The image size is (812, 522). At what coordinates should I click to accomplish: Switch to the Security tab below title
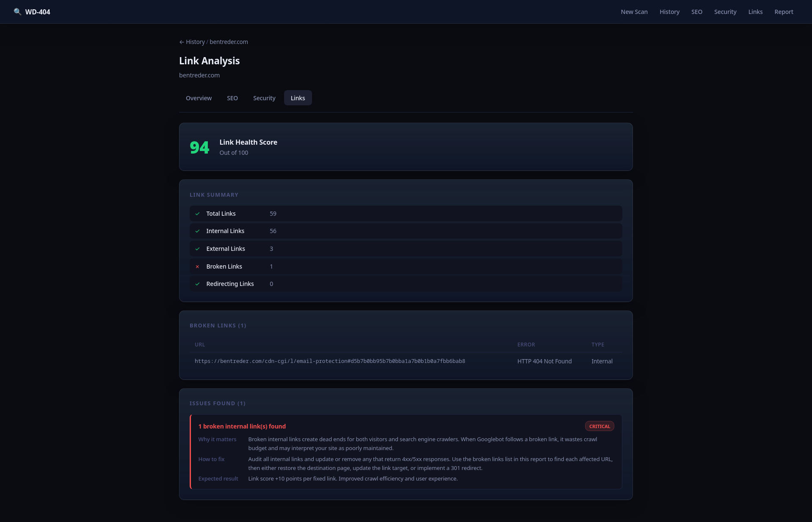[264, 98]
